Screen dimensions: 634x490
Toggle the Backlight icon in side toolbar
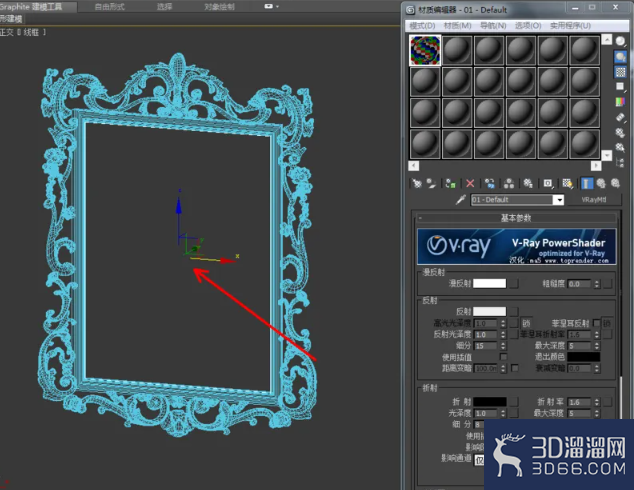[620, 57]
